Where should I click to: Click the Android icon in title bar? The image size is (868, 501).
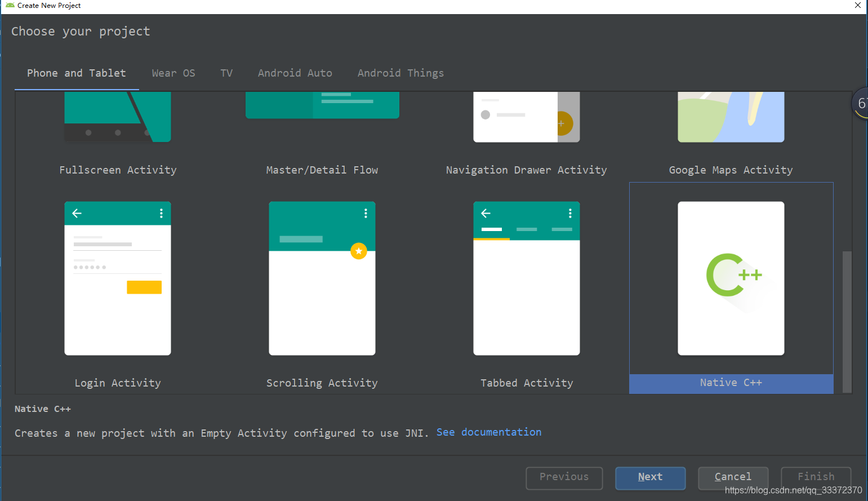[x=10, y=5]
